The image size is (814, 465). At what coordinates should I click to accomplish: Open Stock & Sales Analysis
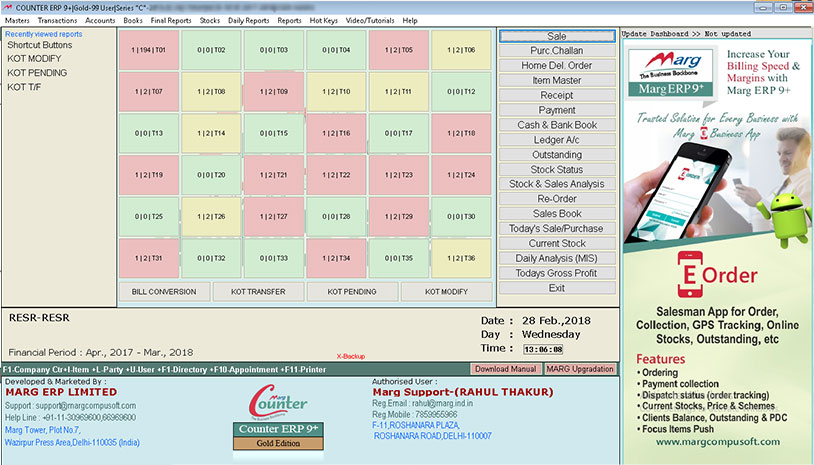(x=557, y=184)
